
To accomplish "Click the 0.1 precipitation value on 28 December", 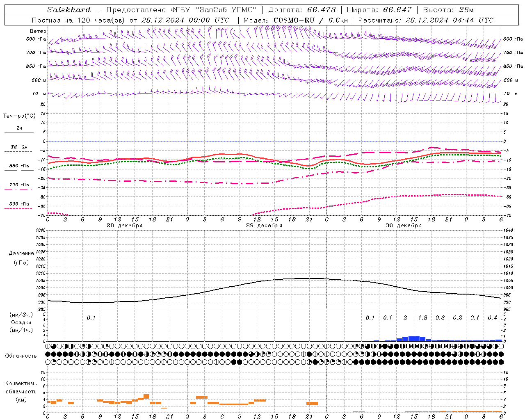I will [x=91, y=318].
